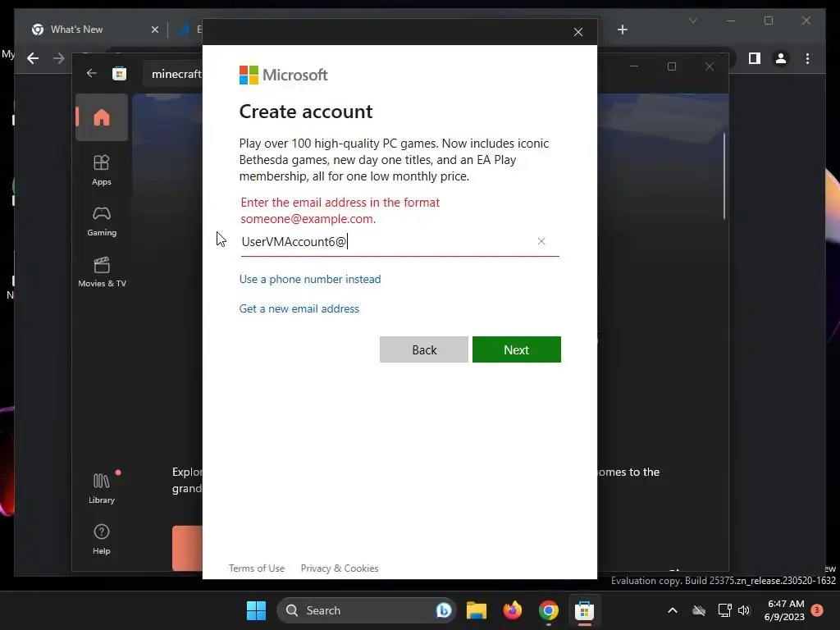Image resolution: width=840 pixels, height=630 pixels.
Task: Click the green Next button
Action: click(517, 349)
